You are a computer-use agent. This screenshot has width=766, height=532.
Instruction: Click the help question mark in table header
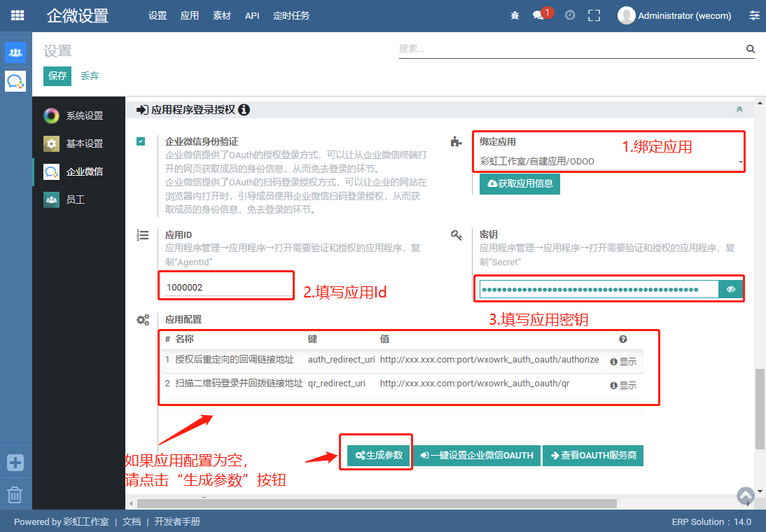coord(623,339)
